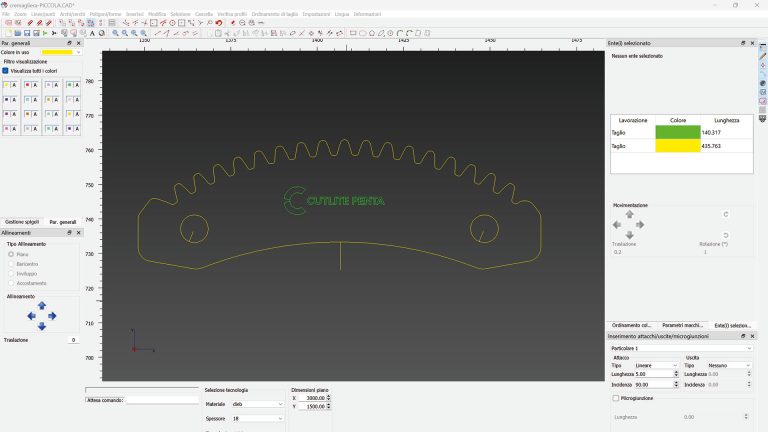Click the Movimentazione left arrow
The image size is (768, 432).
(617, 225)
